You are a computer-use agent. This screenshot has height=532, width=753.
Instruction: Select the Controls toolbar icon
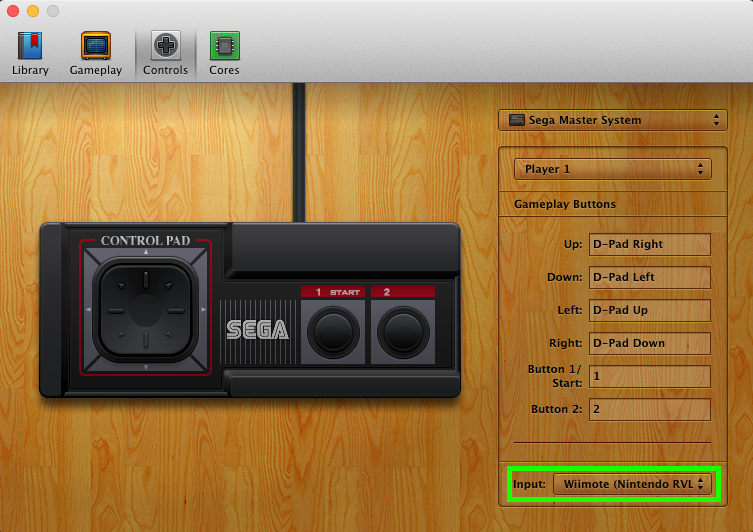166,53
